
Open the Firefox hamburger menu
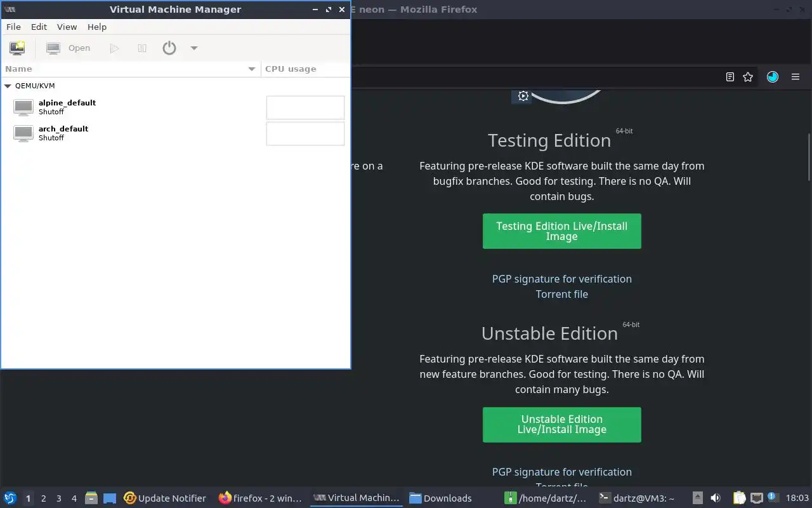795,77
